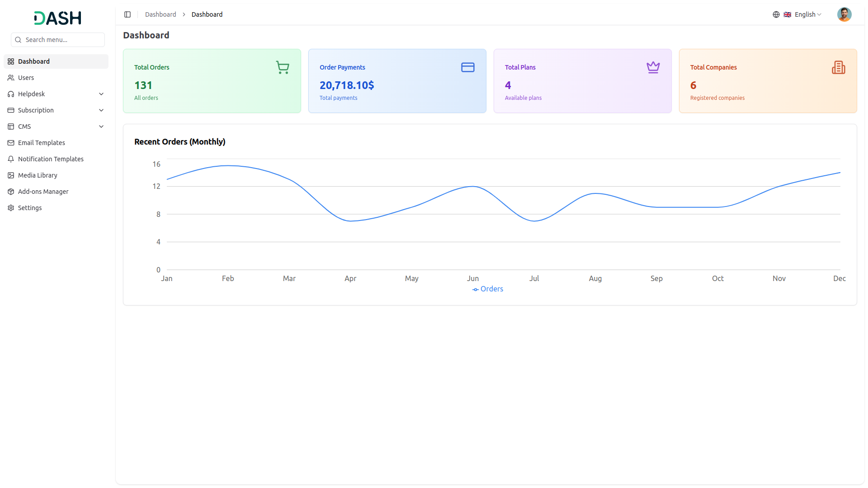Click the search magnifier icon in sidebar

[x=19, y=40]
